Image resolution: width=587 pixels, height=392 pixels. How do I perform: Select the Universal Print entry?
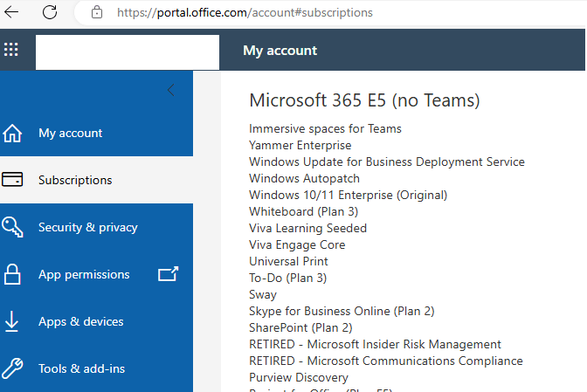point(288,261)
